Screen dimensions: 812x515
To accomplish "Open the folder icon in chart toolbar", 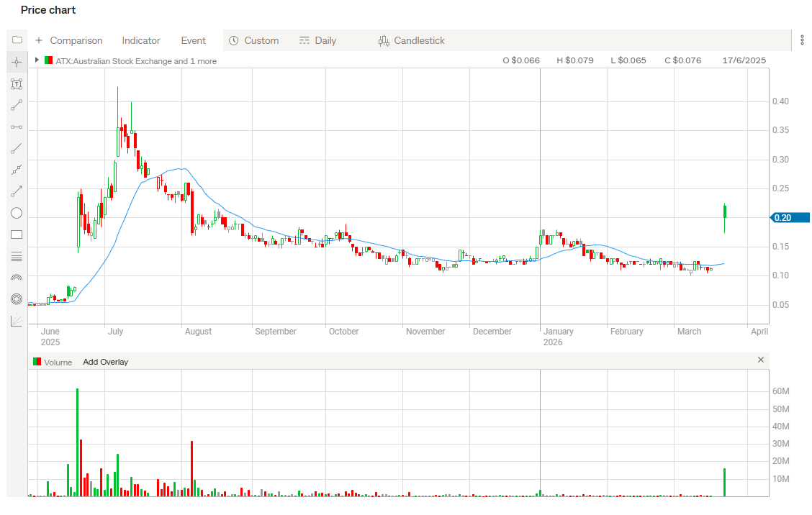I will point(17,40).
